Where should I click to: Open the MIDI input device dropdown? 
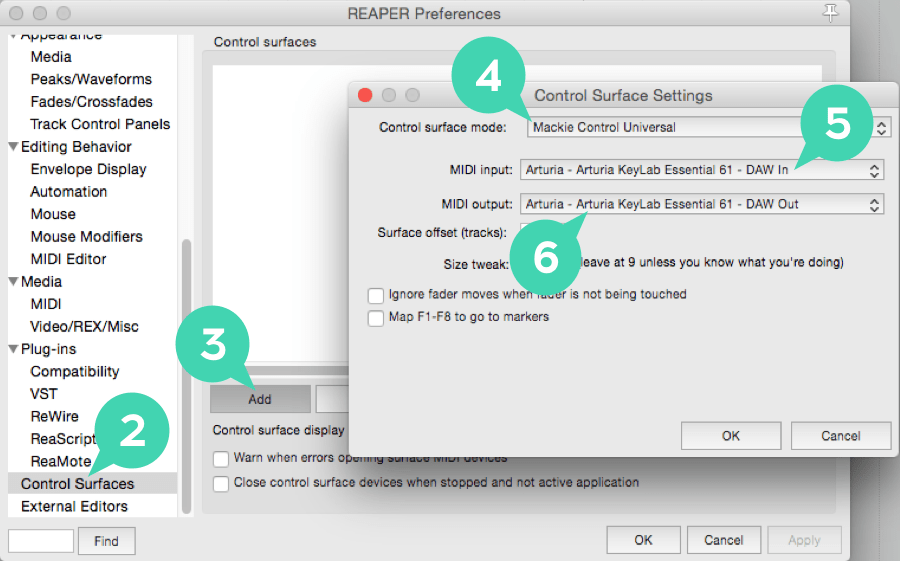pos(702,170)
